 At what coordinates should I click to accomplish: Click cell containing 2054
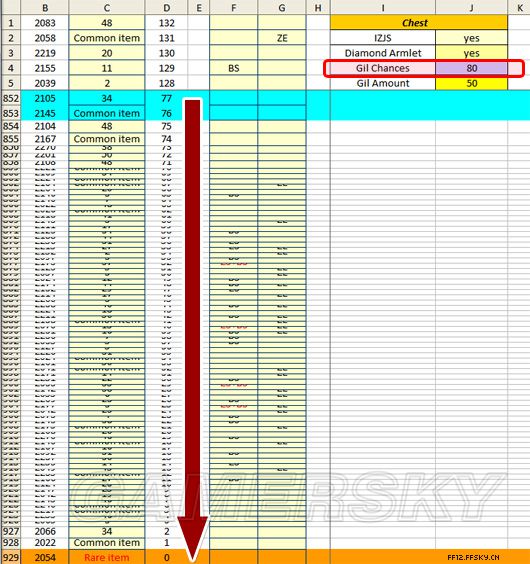[x=45, y=557]
